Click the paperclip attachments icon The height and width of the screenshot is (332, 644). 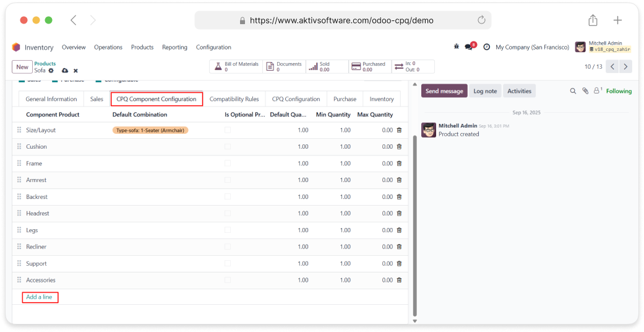(585, 91)
